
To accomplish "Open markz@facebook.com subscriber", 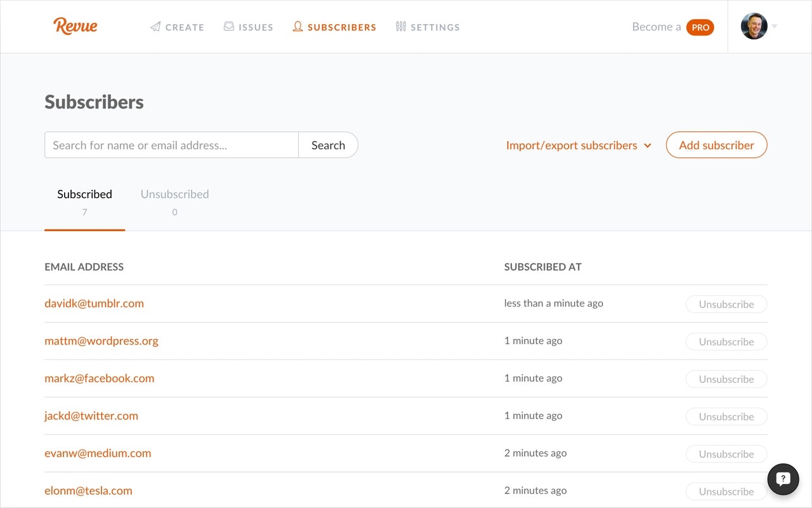I will pyautogui.click(x=99, y=378).
